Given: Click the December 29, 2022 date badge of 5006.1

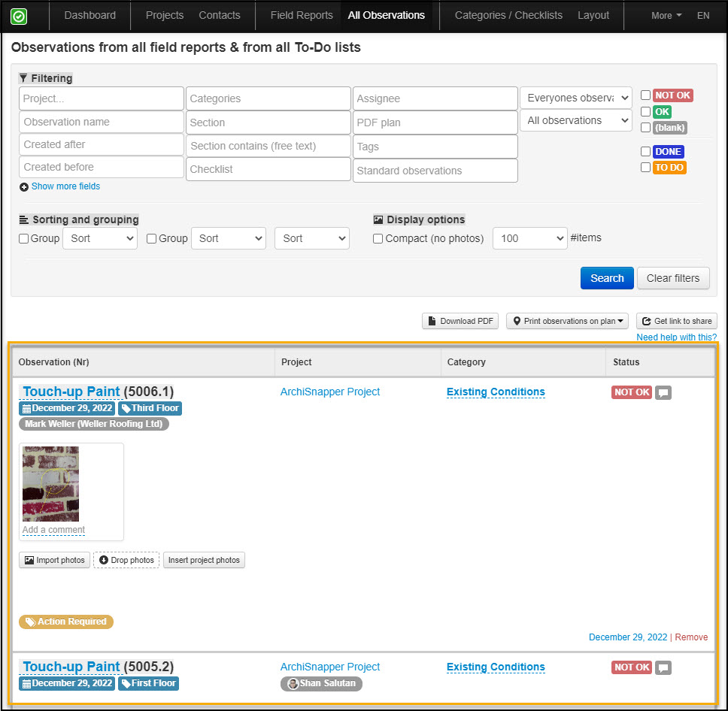Looking at the screenshot, I should click(x=67, y=408).
